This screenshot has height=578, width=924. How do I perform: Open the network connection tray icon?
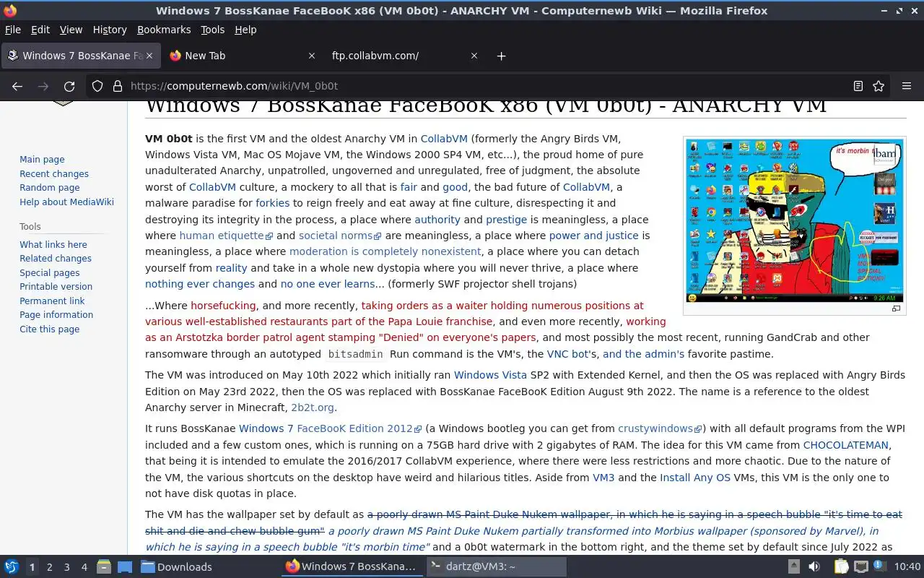(861, 566)
